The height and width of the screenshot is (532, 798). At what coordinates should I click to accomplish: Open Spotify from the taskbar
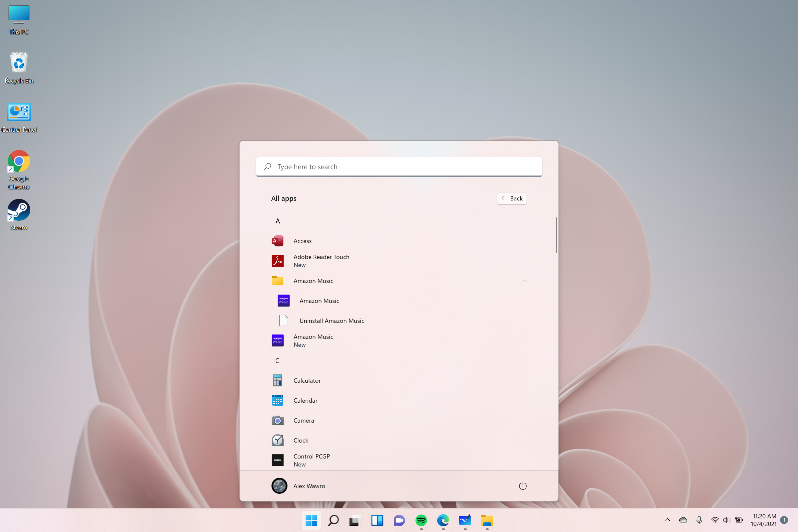(x=420, y=521)
